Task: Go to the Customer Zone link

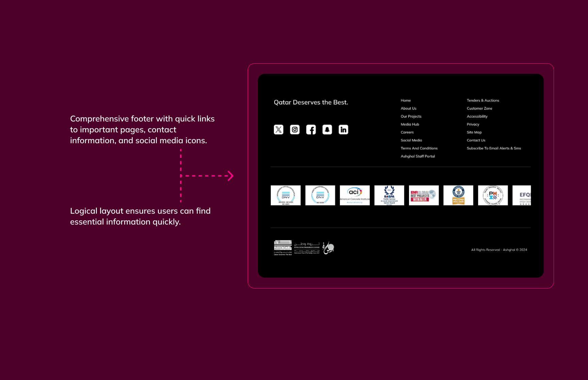Action: pos(479,109)
